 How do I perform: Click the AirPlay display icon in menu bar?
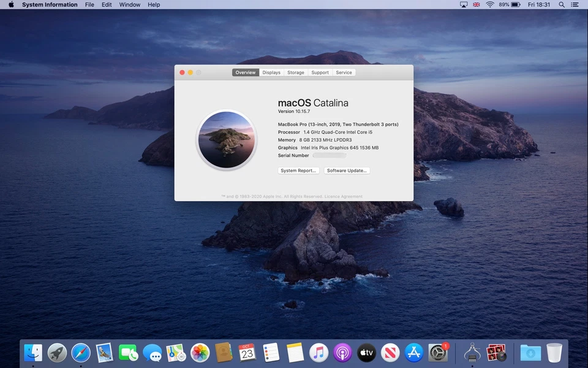click(464, 4)
